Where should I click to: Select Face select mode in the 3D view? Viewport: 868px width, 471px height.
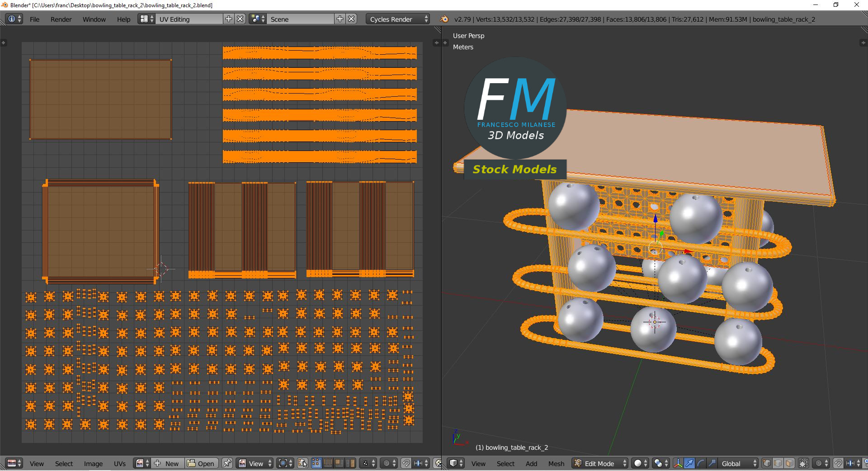789,463
